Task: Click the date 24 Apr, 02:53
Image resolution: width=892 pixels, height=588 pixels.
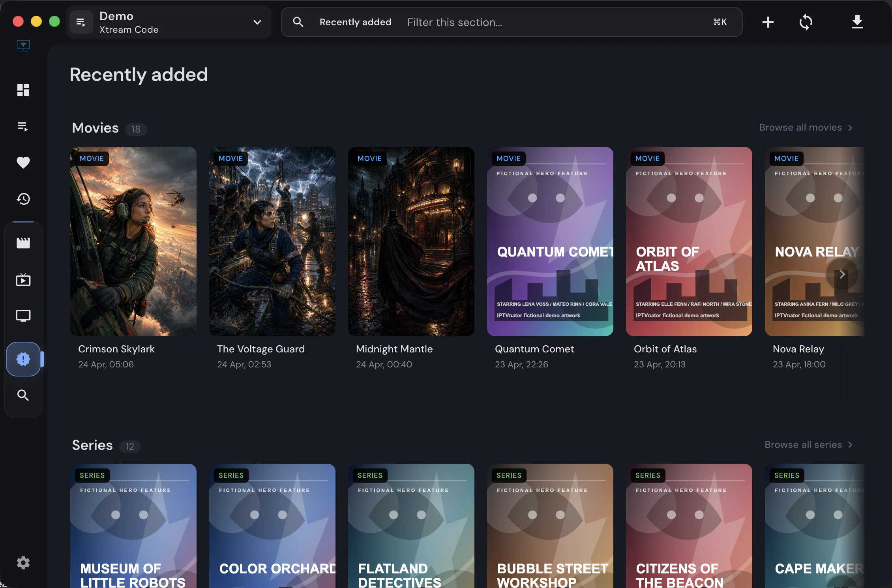Action: point(244,364)
